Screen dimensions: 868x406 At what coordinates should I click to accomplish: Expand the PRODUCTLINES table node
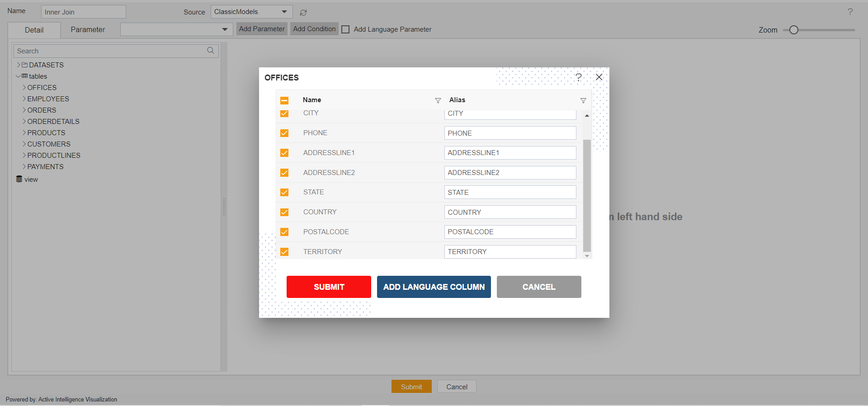click(24, 155)
